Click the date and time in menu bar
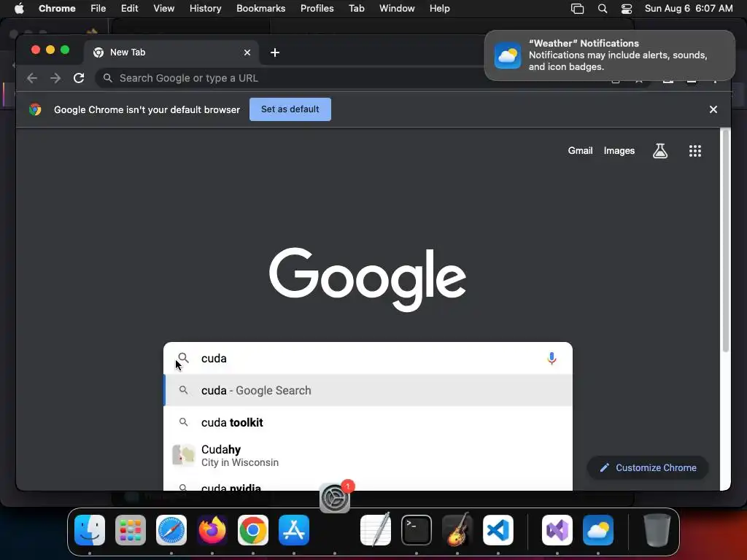 689,9
